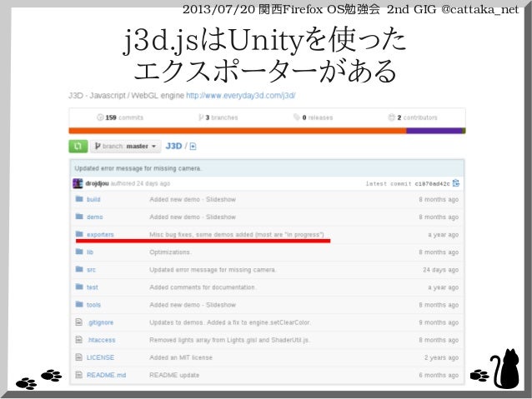Click the green compare/refresh button
532x399 pixels.
78,146
